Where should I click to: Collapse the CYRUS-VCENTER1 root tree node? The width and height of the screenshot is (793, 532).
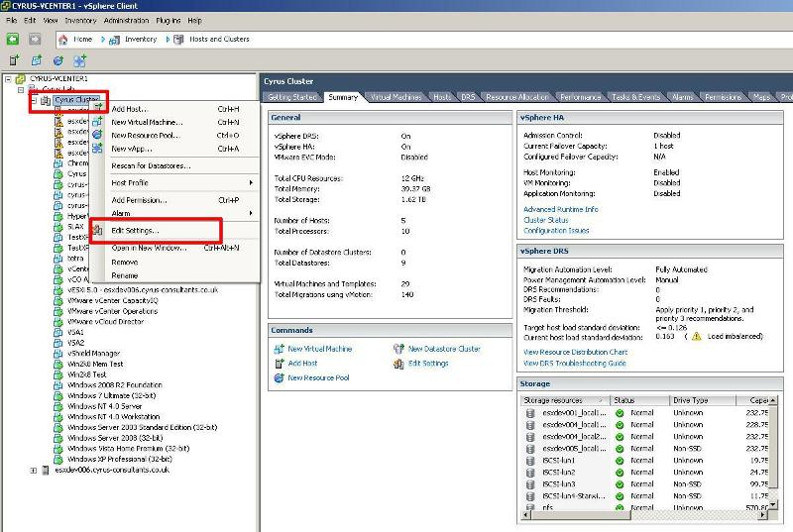click(x=8, y=79)
